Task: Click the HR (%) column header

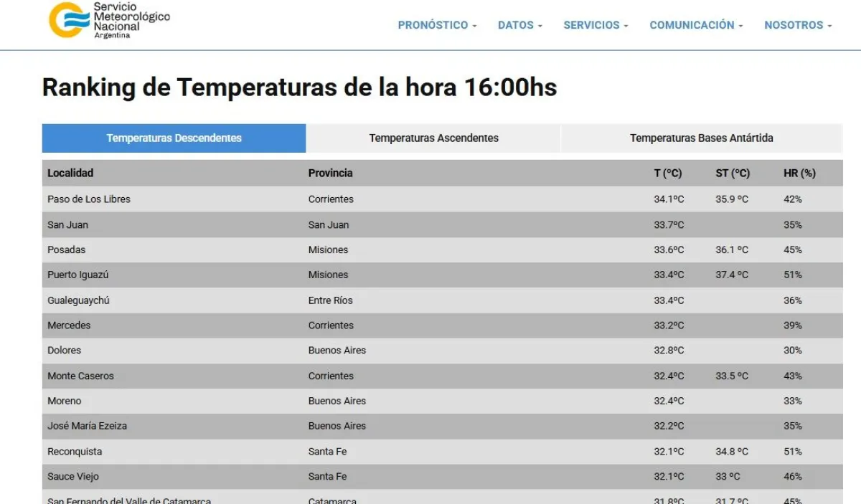Action: (799, 173)
